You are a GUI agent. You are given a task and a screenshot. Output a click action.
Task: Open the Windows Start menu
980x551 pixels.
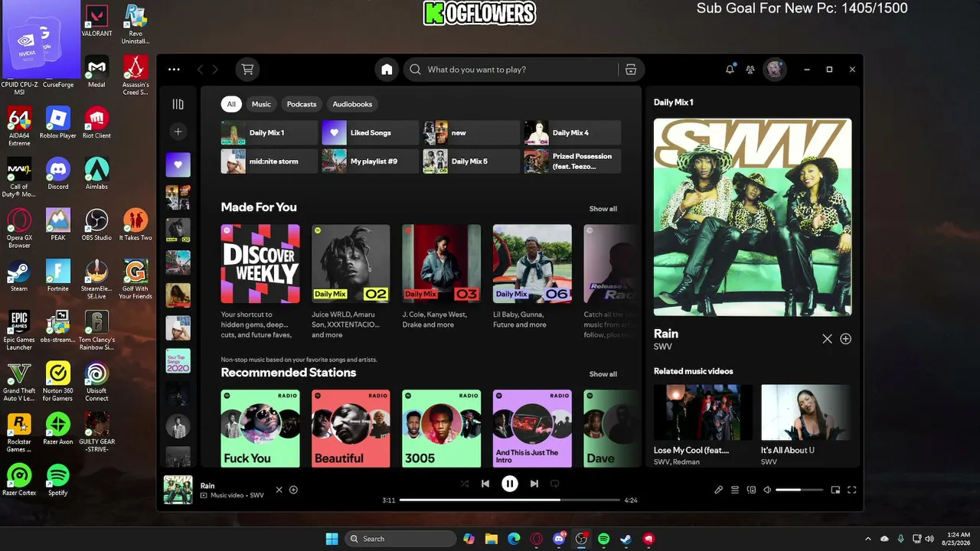332,539
